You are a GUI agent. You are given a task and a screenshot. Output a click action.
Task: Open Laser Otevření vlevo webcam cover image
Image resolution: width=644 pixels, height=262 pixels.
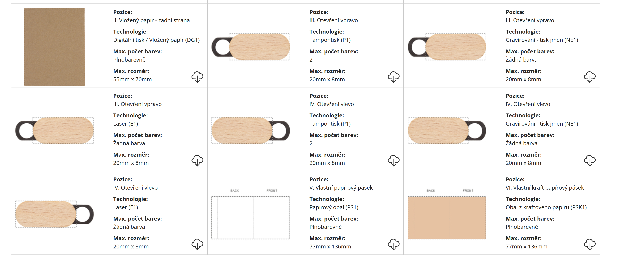tap(54, 214)
